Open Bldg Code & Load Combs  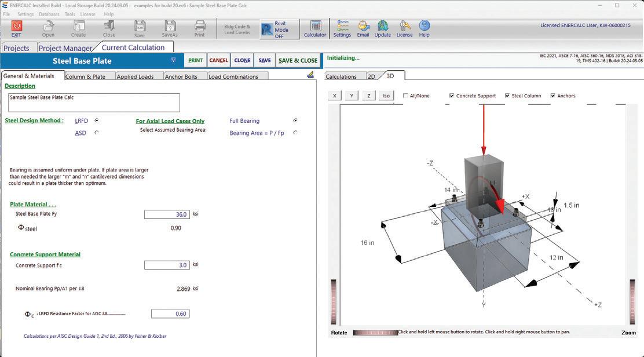pos(237,29)
